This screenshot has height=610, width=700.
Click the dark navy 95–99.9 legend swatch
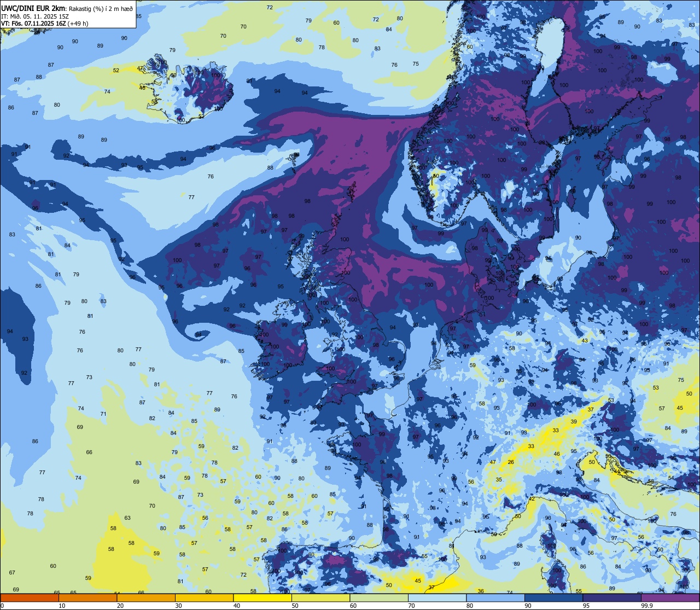pyautogui.click(x=612, y=598)
